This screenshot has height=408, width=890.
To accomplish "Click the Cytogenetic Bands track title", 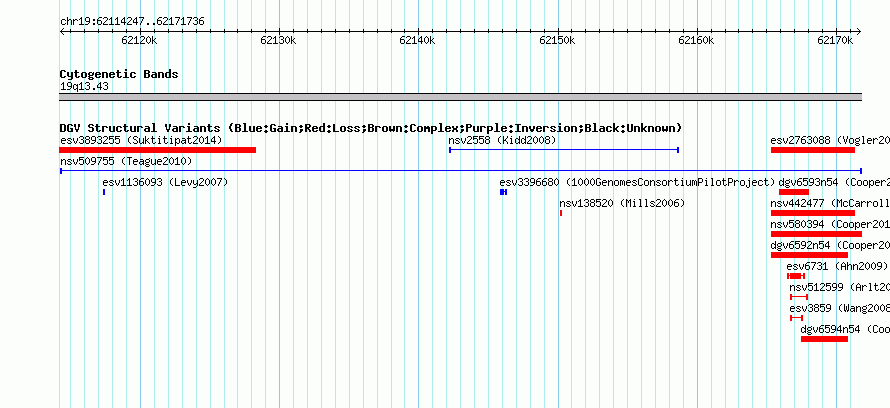I will (119, 74).
